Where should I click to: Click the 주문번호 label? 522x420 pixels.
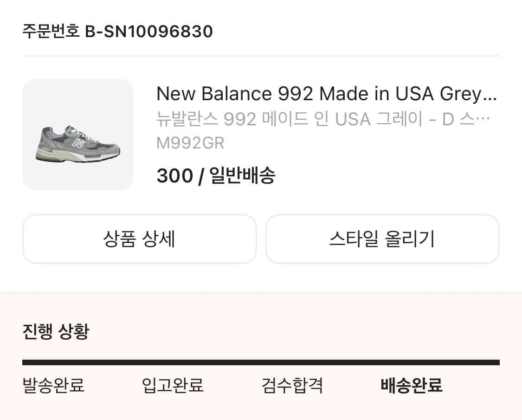coord(50,31)
